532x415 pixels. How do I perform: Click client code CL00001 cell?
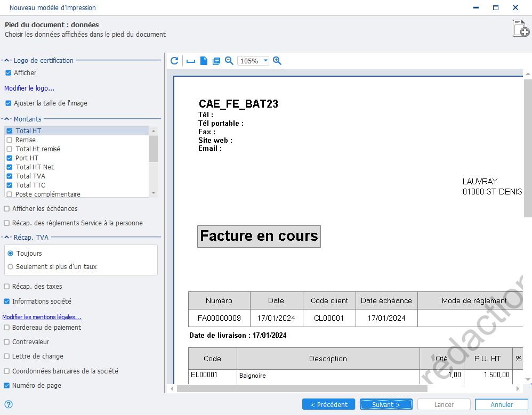click(x=329, y=318)
